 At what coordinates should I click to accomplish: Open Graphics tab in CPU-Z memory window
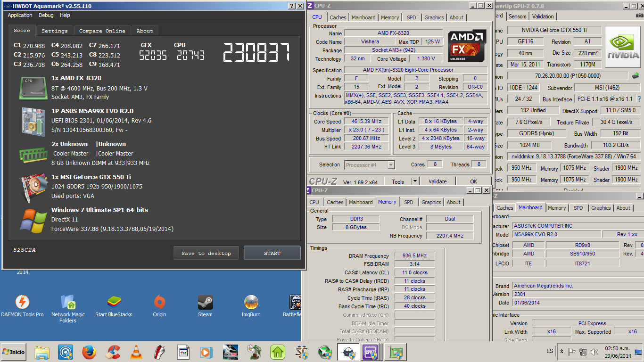point(431,202)
